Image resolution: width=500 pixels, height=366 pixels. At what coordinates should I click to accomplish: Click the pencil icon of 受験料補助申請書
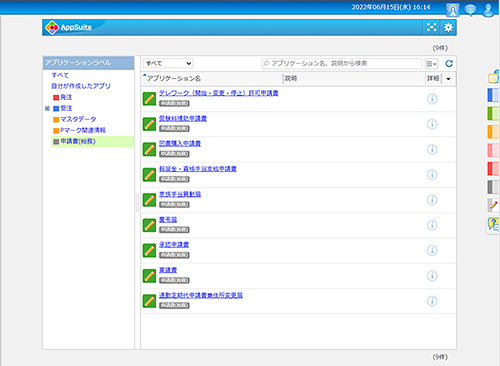pyautogui.click(x=149, y=124)
